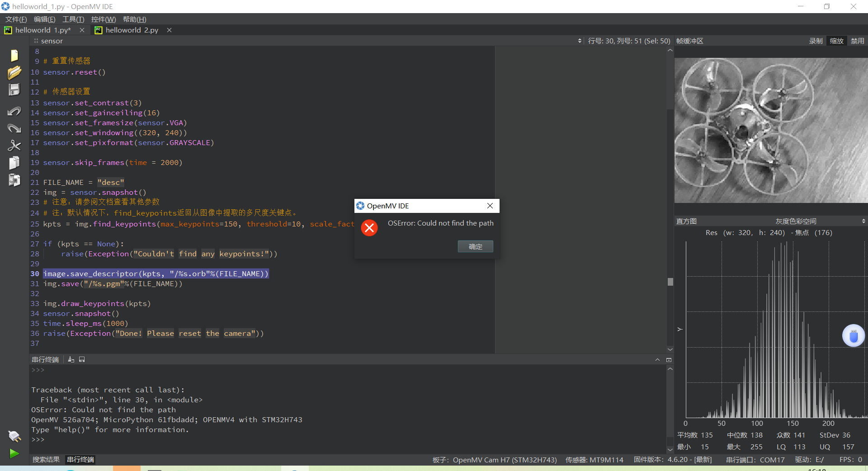
Task: Click the FPS: 0 status entry
Action: (850, 460)
